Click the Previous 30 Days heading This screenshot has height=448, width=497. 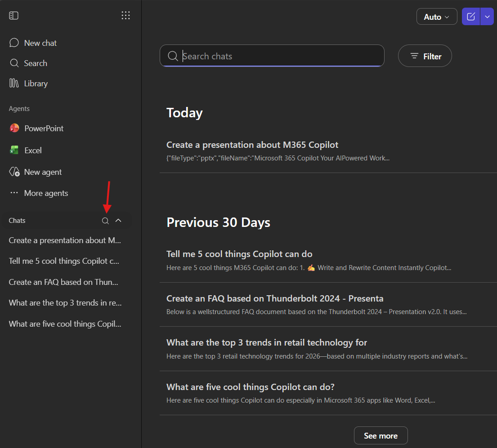coord(219,222)
